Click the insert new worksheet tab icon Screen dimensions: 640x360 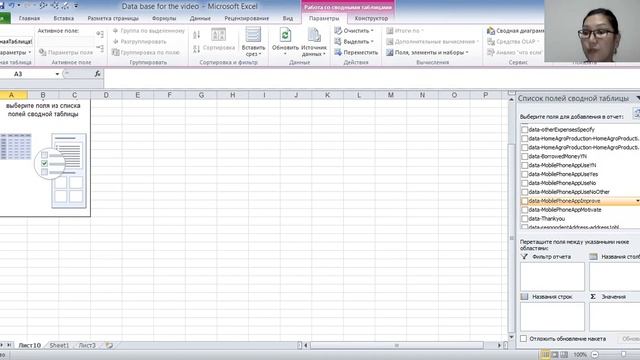(109, 345)
